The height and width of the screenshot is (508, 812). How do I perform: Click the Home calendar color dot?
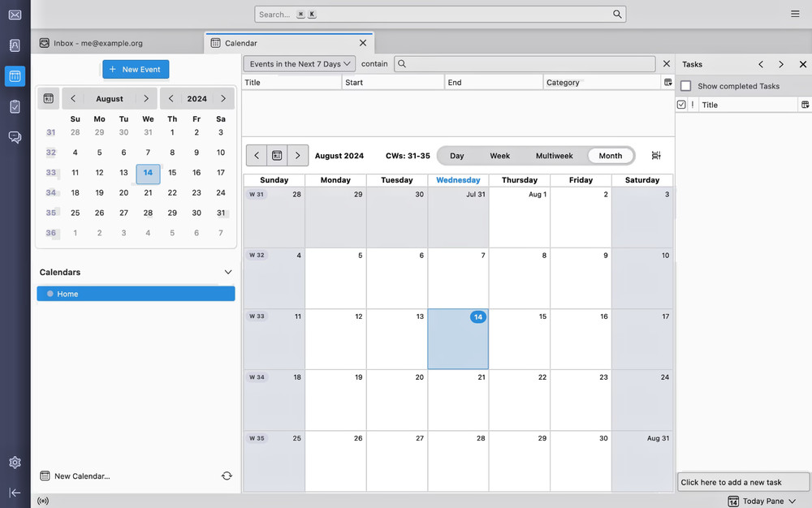52,294
